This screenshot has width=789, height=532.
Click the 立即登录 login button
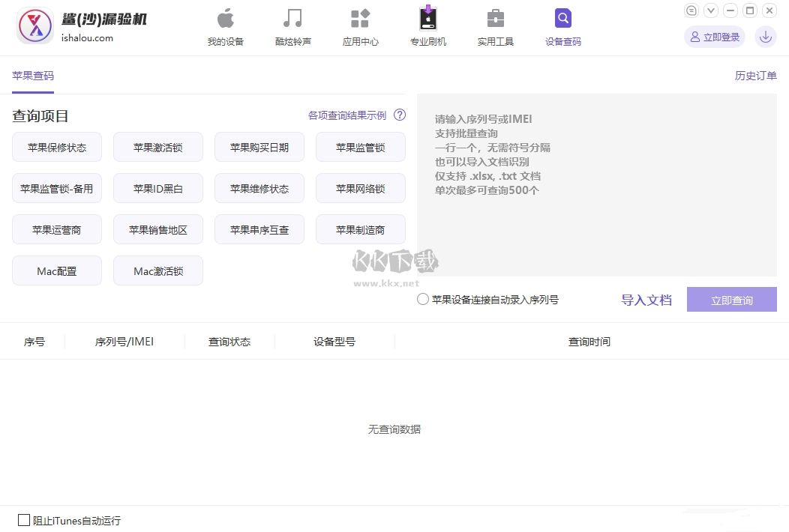(714, 36)
